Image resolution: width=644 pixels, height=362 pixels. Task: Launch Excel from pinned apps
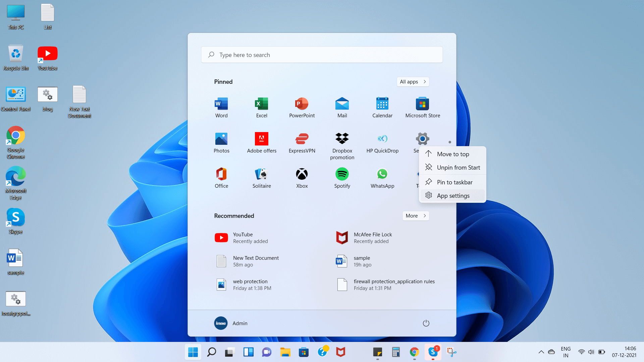coord(261,107)
